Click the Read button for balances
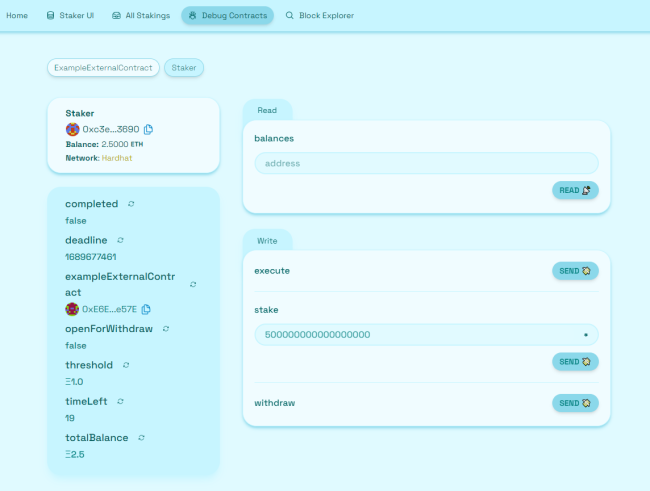The height and width of the screenshot is (491, 650). 575,190
